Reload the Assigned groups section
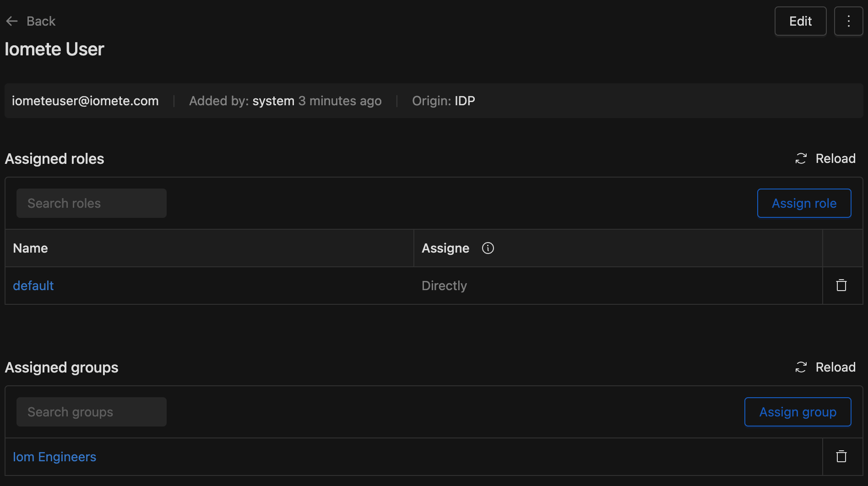868x486 pixels. pyautogui.click(x=825, y=367)
